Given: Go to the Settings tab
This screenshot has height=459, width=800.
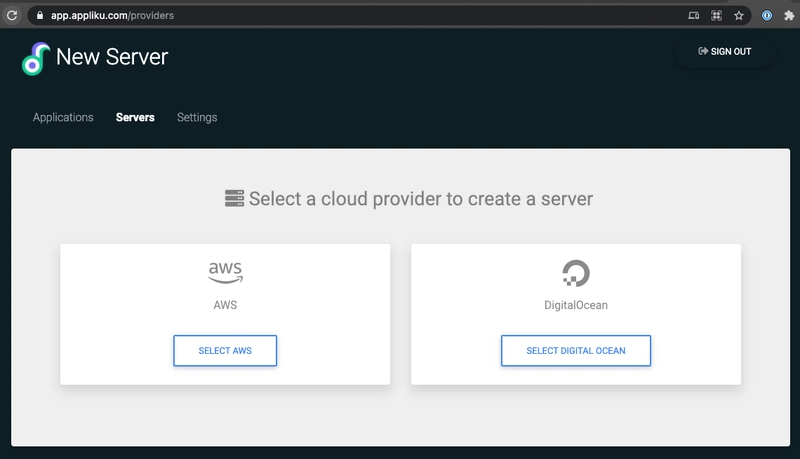Looking at the screenshot, I should 197,117.
